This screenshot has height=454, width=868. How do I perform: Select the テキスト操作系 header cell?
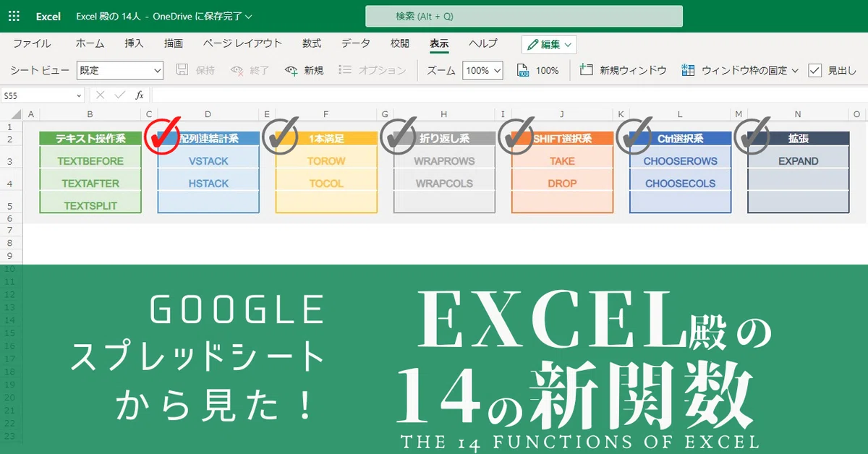point(90,138)
